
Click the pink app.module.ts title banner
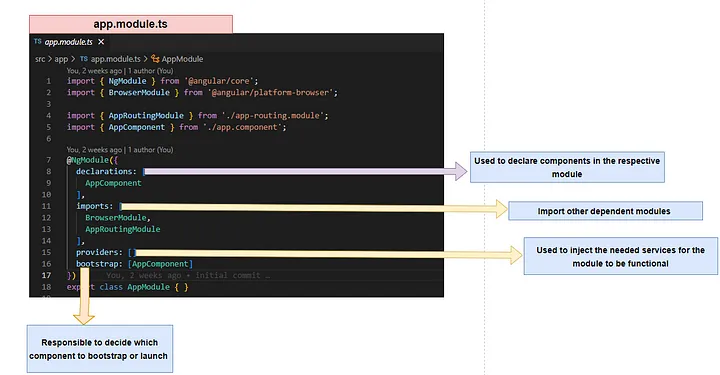tap(131, 24)
